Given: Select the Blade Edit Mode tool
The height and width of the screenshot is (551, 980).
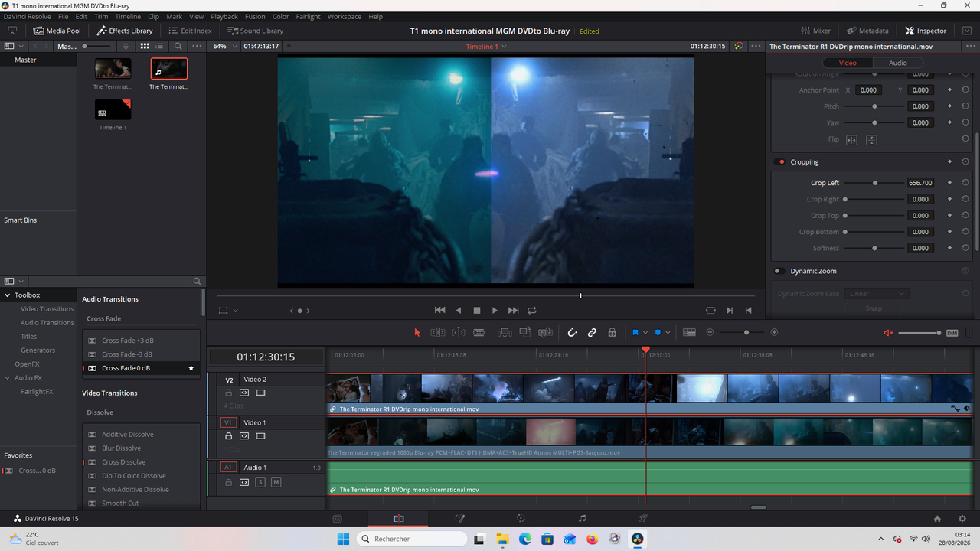Looking at the screenshot, I should tap(479, 332).
